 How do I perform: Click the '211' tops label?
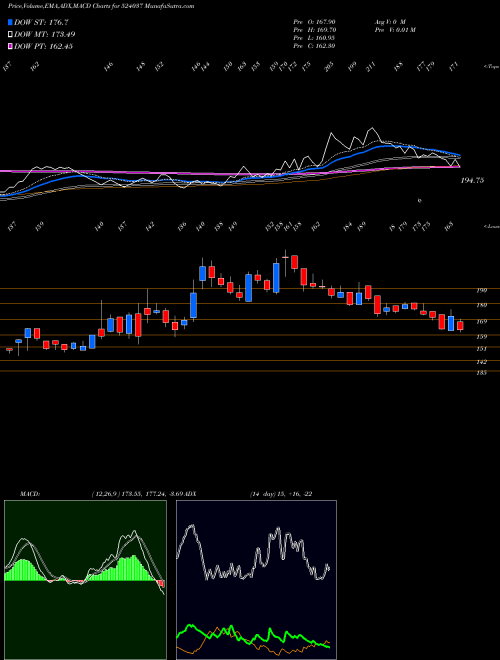(x=370, y=67)
